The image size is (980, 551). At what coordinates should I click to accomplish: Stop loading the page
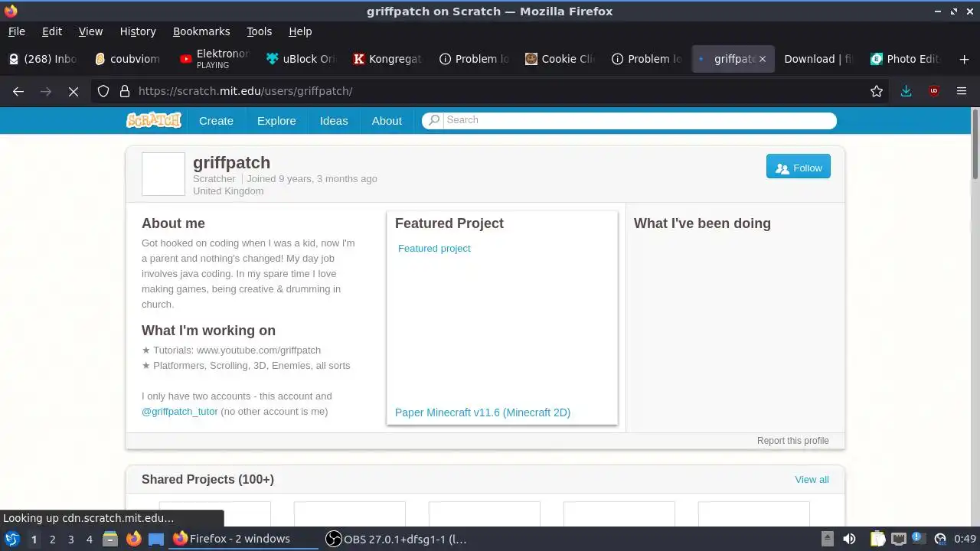coord(73,91)
